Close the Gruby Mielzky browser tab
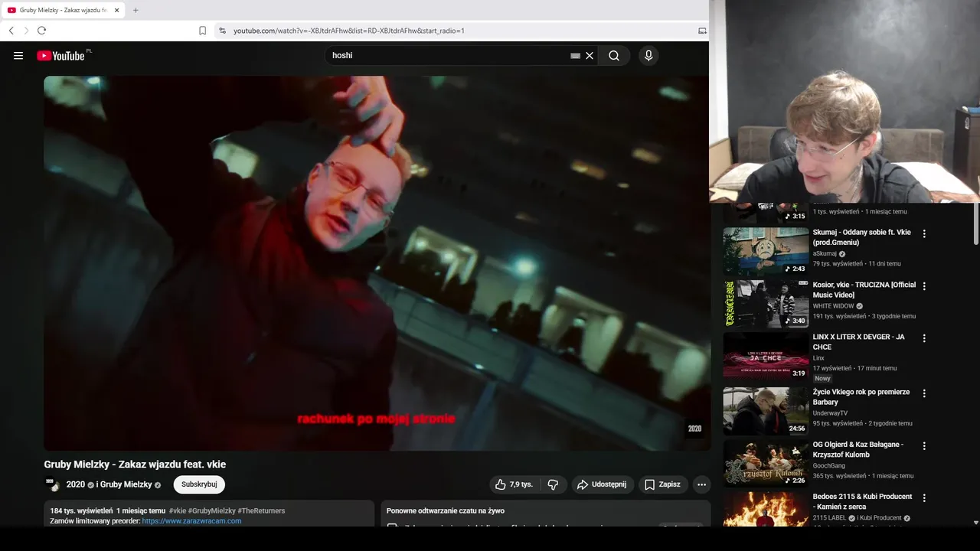Screen dimensions: 980x551 point(117,10)
